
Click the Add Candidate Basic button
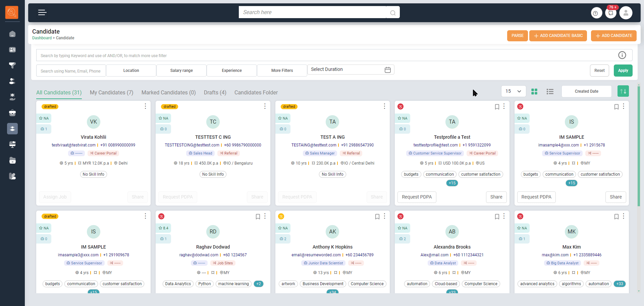tap(558, 36)
